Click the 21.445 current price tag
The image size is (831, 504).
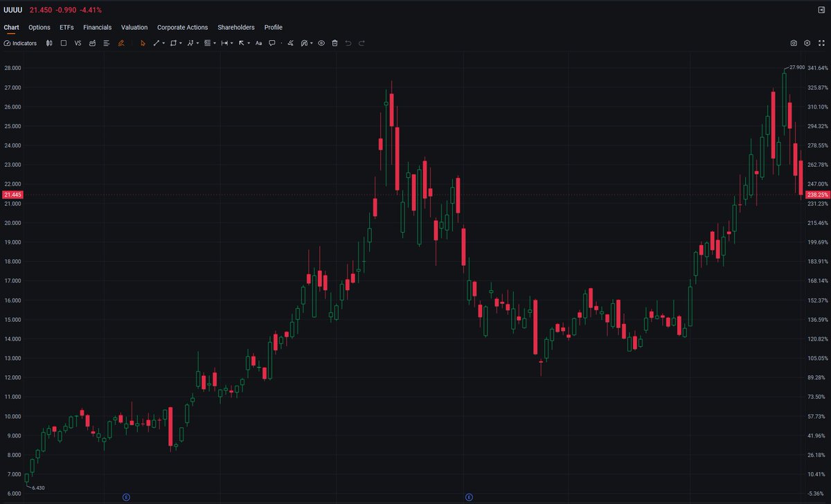[13, 195]
